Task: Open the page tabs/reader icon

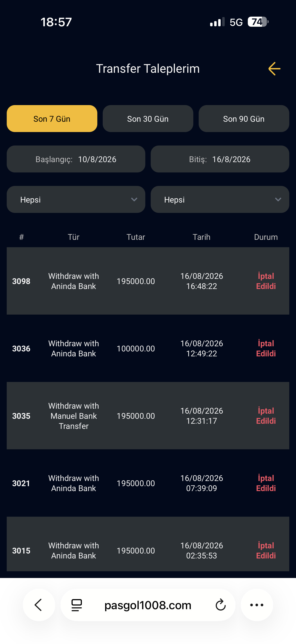Action: (77, 605)
